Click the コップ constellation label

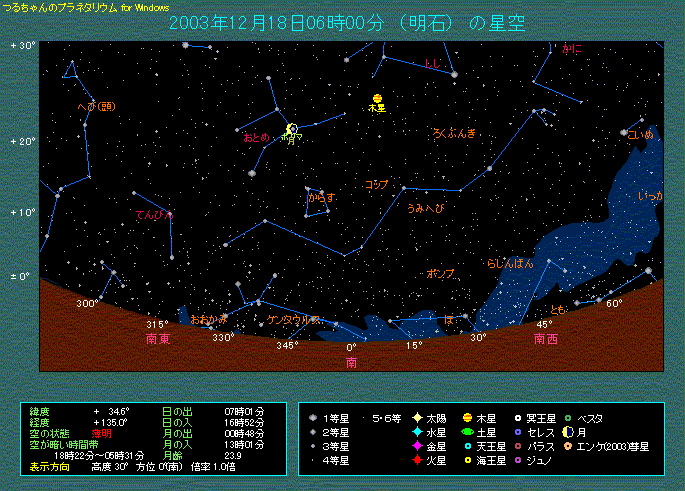[376, 185]
